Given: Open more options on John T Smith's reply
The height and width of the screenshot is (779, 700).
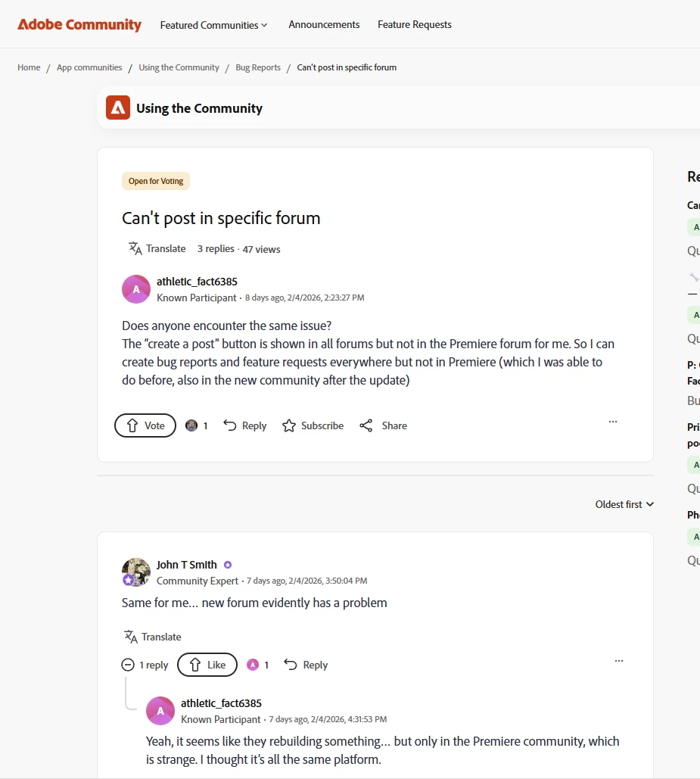Looking at the screenshot, I should (619, 661).
